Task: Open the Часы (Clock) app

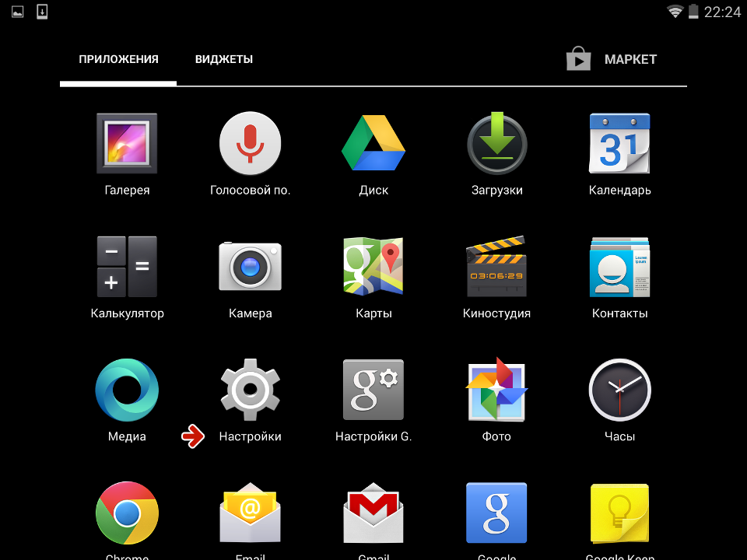Action: tap(619, 390)
